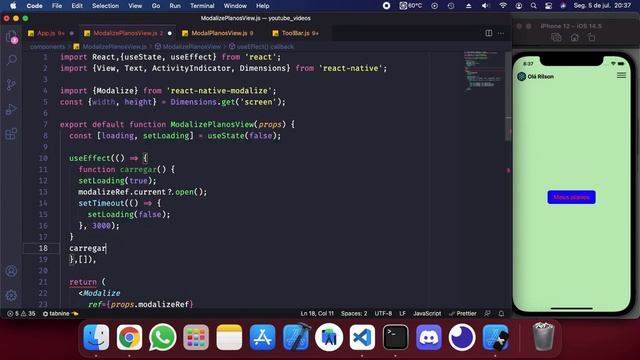Open sound volume menu bar icon
Viewport: 640px width, 360px height.
(485, 6)
